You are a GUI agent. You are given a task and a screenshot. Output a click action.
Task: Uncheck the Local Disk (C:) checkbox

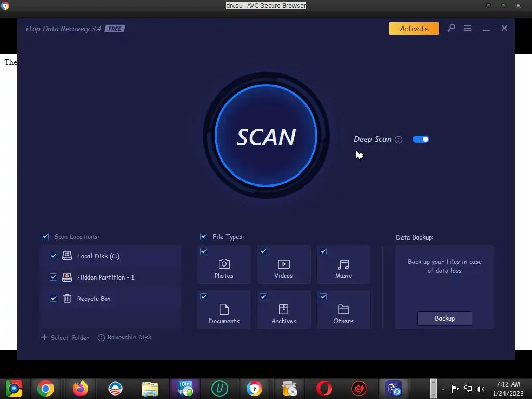click(x=54, y=256)
